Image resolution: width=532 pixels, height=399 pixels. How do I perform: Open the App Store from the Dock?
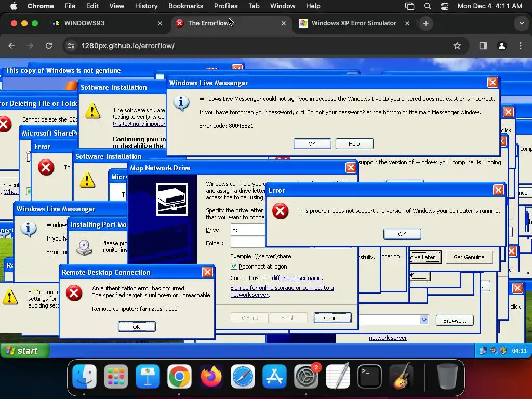coord(274,376)
